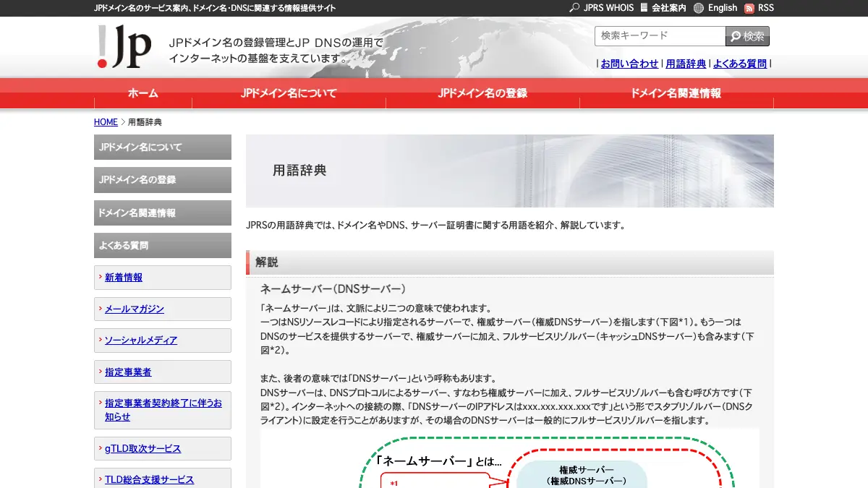Click the 「ネームサーバー」とは... diagram label
This screenshot has width=868, height=488.
click(x=439, y=461)
